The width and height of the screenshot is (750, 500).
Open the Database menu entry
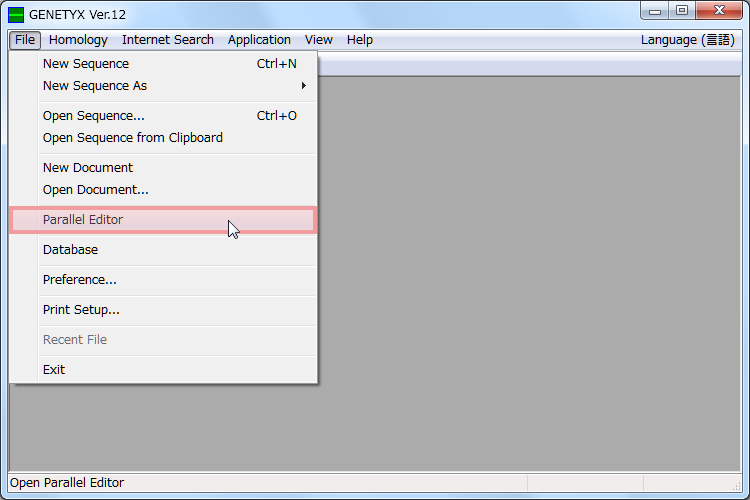163,250
